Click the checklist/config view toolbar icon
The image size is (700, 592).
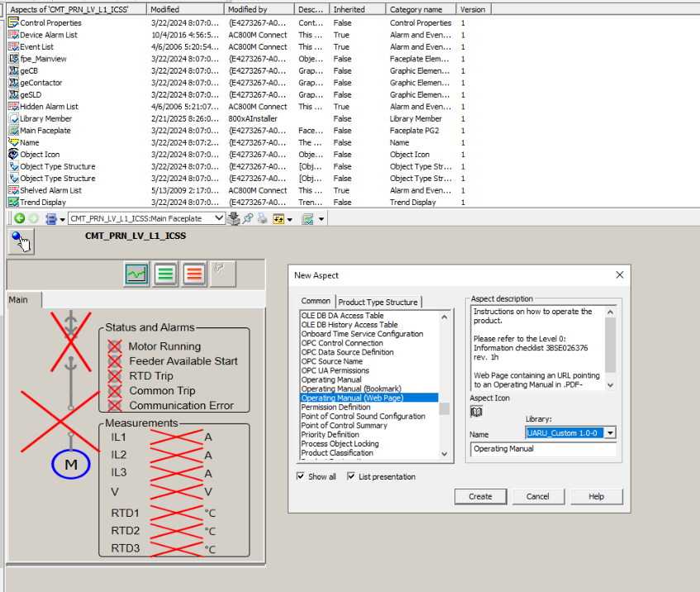(x=307, y=219)
